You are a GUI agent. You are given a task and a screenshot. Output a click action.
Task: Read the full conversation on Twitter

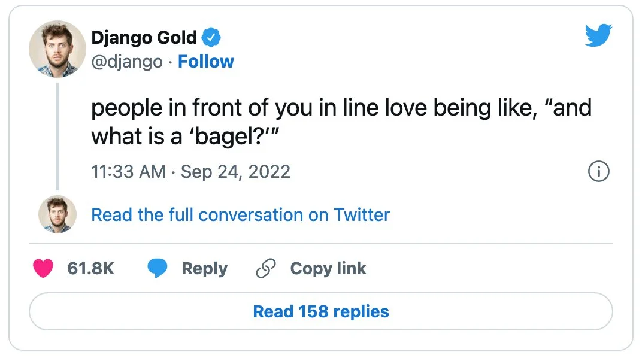tap(240, 215)
